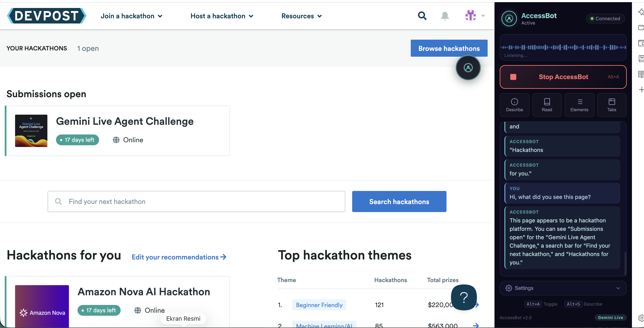Open the notifications bell

tap(445, 16)
